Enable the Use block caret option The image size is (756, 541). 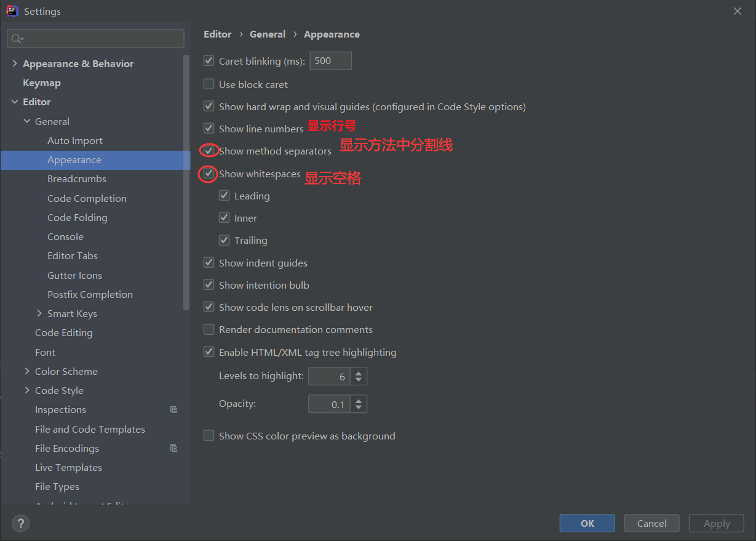coord(209,84)
